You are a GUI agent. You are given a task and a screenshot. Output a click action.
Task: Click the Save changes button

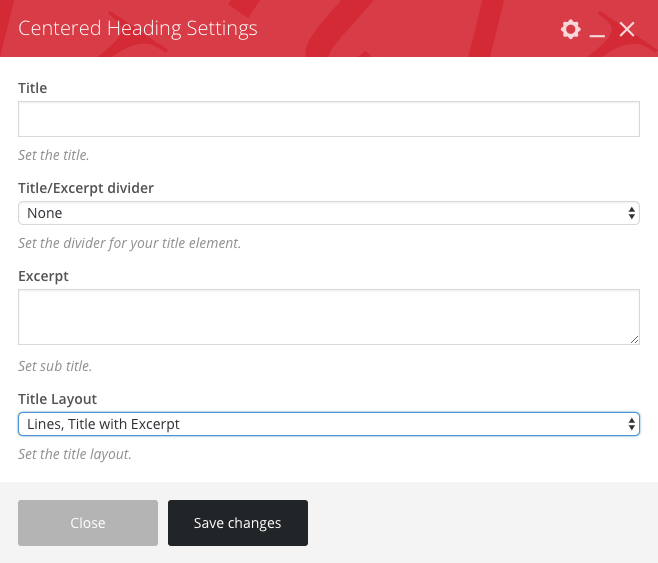(x=237, y=523)
